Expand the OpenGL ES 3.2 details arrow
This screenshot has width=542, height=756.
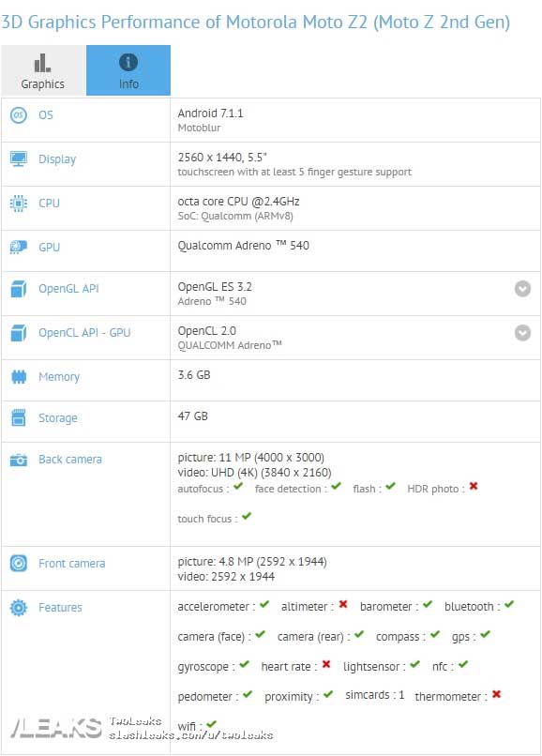[522, 289]
